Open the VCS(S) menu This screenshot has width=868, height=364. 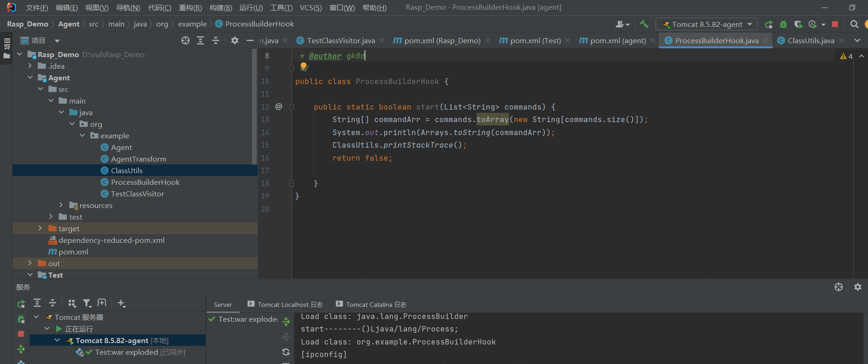311,7
